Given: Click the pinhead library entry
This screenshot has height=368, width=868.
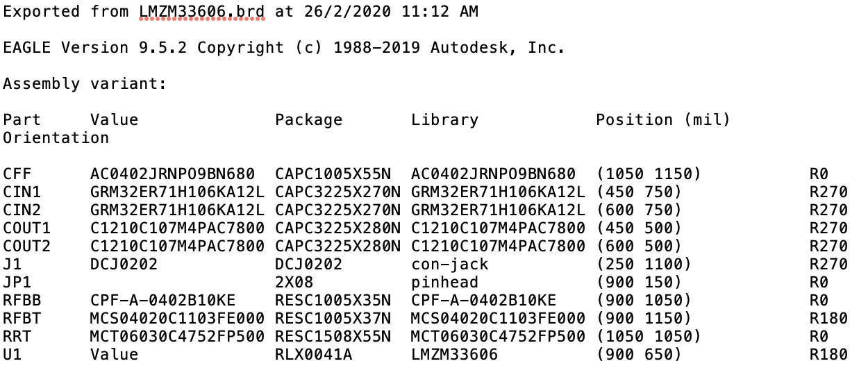Looking at the screenshot, I should tap(444, 282).
